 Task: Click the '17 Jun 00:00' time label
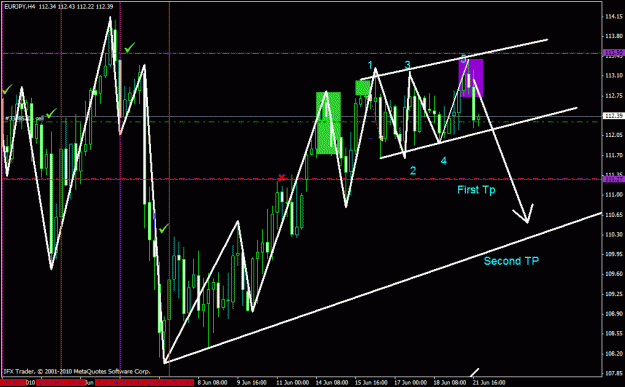click(x=411, y=383)
